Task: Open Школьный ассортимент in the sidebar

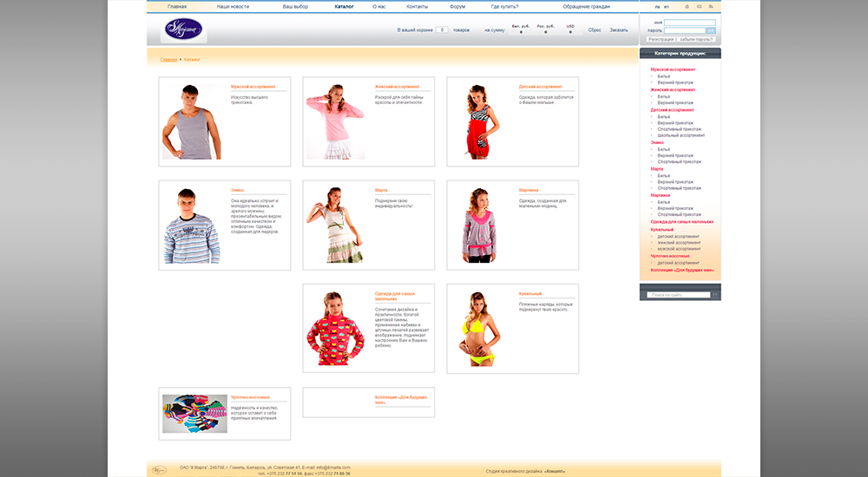Action: 681,135
